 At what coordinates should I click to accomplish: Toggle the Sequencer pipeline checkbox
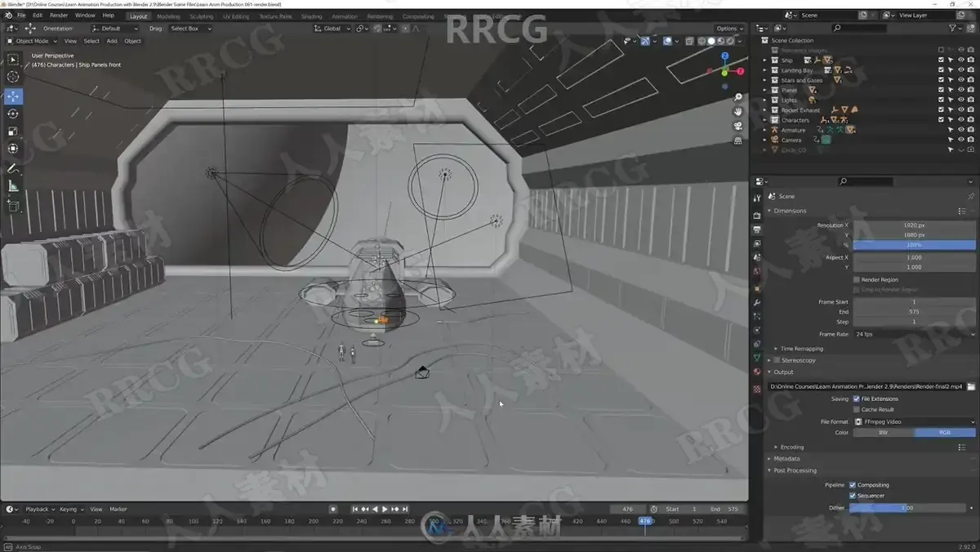853,496
